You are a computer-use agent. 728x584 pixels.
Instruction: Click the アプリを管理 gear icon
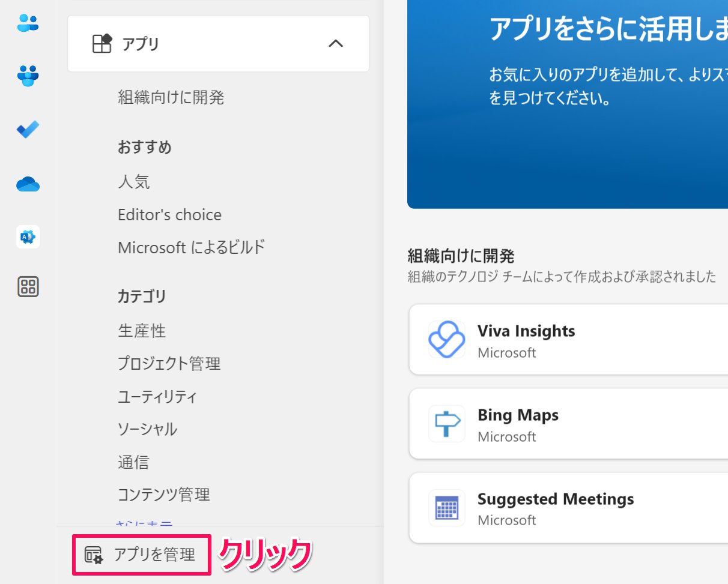(x=93, y=555)
